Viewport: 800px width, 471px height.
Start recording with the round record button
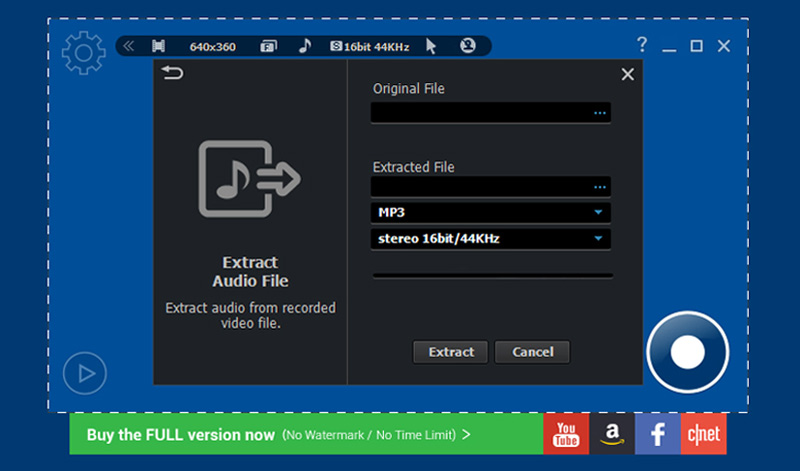(687, 352)
